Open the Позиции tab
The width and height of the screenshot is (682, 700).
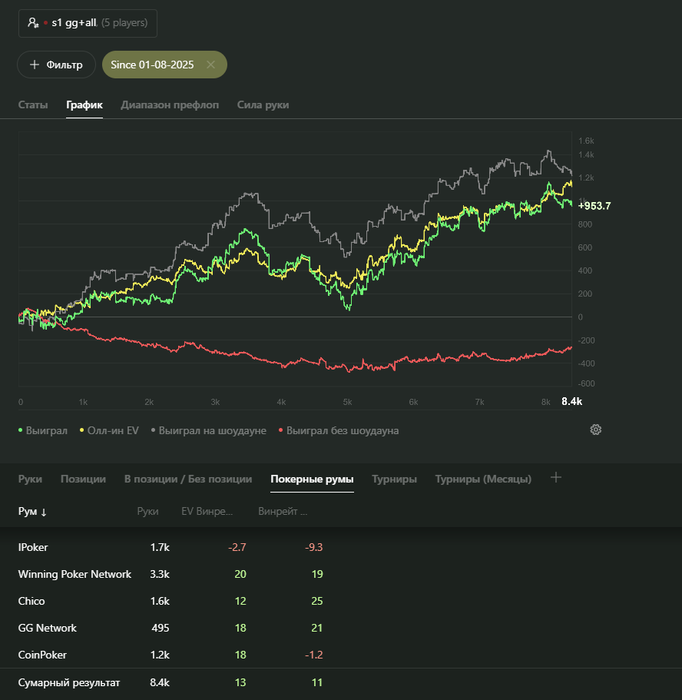(x=83, y=479)
